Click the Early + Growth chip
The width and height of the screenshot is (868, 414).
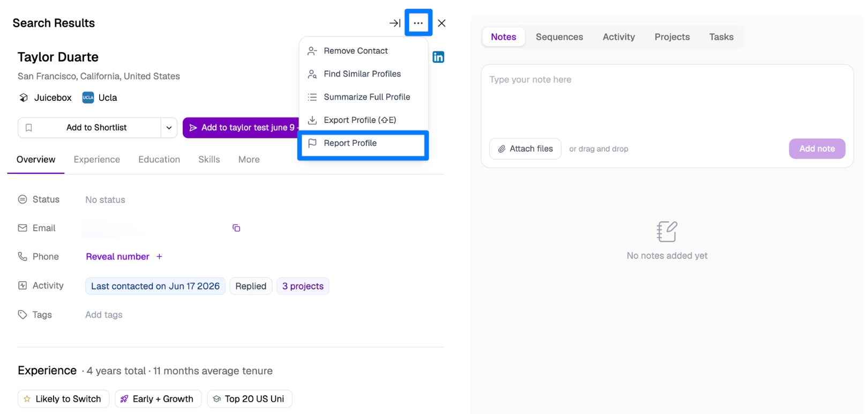pos(158,399)
